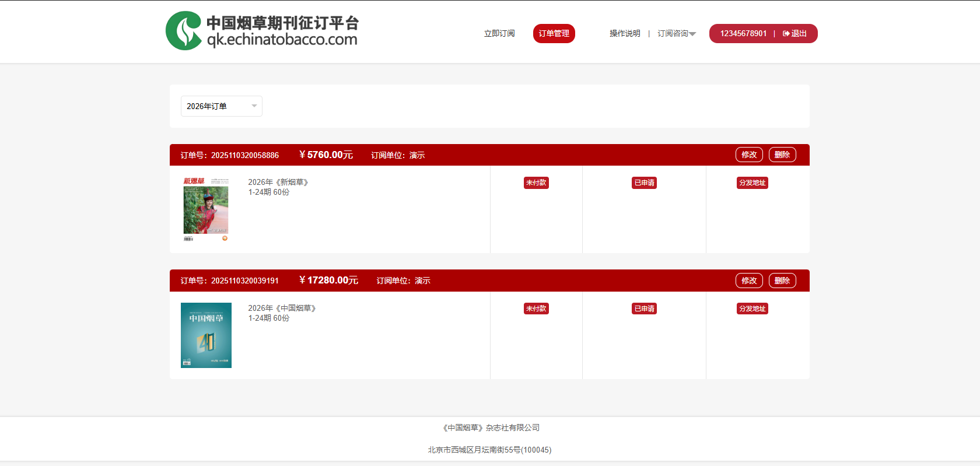Open the 立即订阅 menu item
This screenshot has height=466, width=980.
(x=499, y=34)
